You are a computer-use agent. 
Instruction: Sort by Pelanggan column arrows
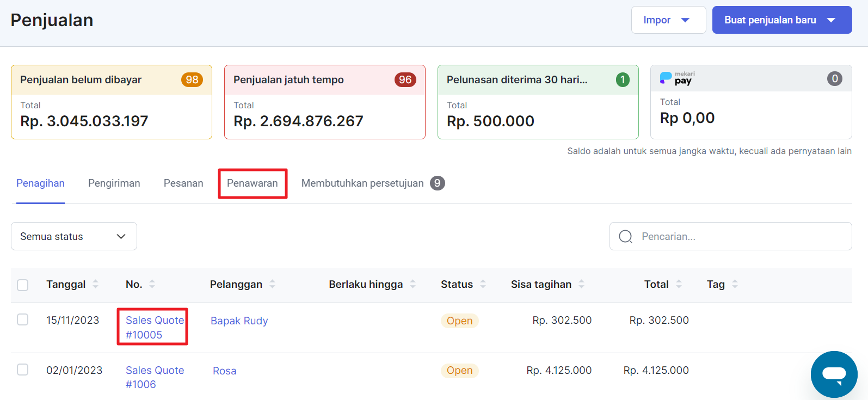coord(272,284)
